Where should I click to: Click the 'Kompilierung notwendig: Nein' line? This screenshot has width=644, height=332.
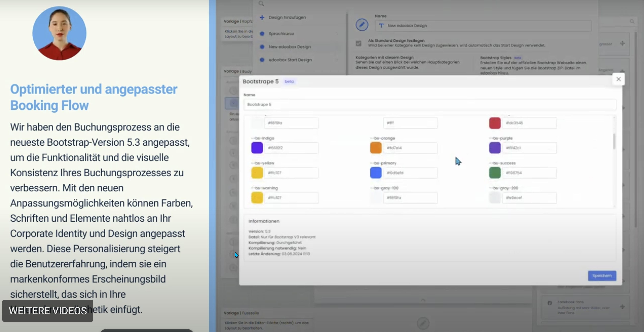(277, 248)
